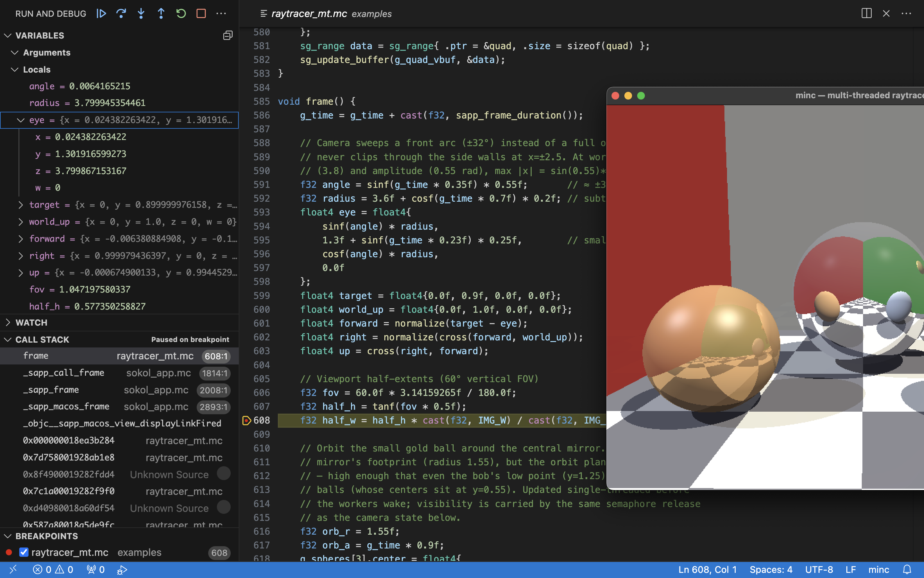The image size is (924, 578).
Task: Click minc language mode selector
Action: (x=878, y=570)
